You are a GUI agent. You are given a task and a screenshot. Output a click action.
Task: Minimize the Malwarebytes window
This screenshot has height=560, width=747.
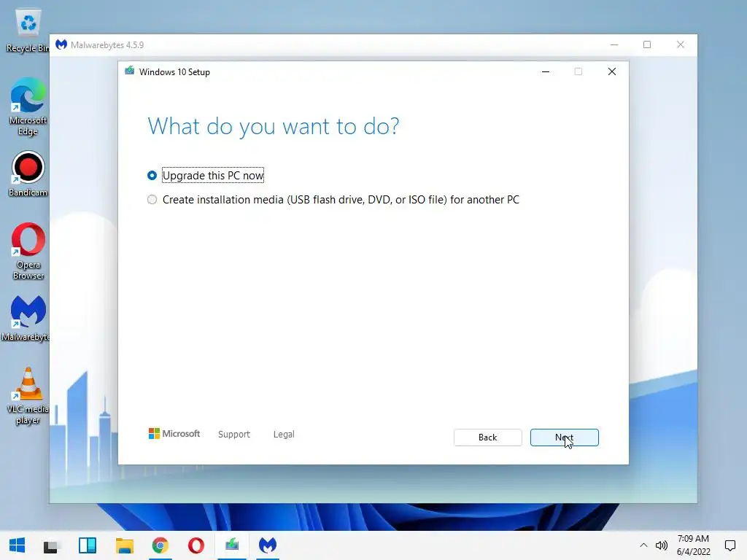coord(614,44)
